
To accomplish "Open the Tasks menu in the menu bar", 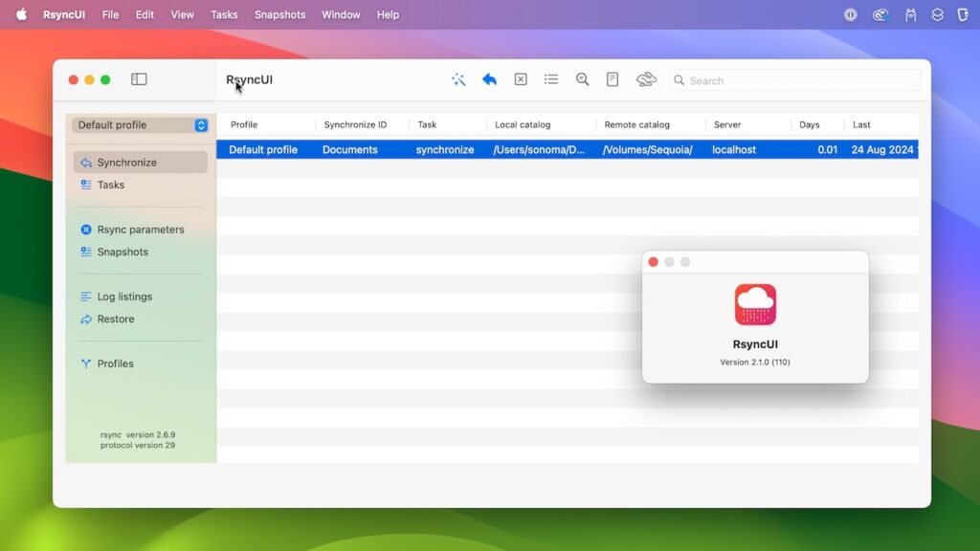I will [x=224, y=14].
